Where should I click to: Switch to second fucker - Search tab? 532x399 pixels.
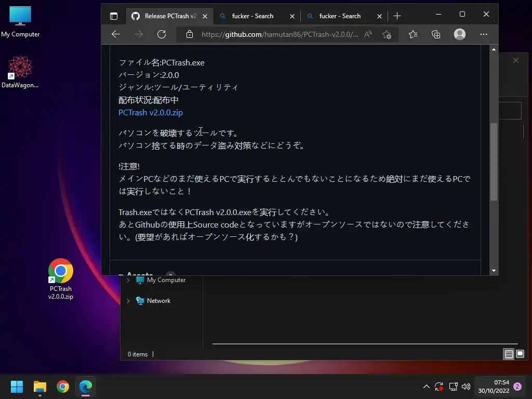tap(340, 16)
